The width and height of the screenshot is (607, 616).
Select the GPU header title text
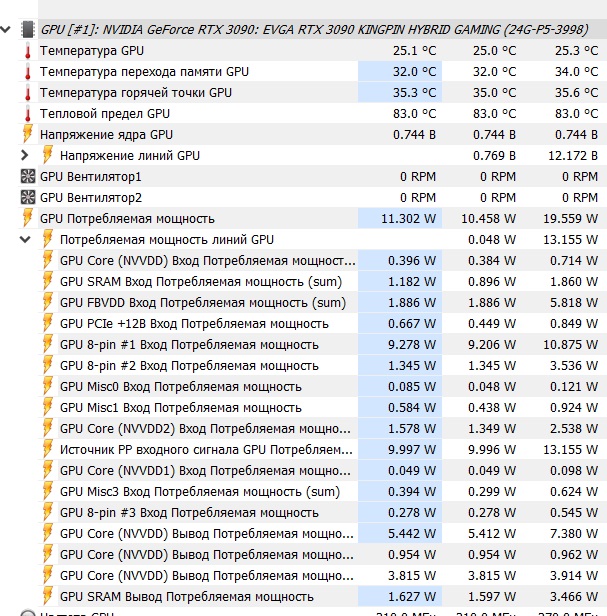click(314, 30)
